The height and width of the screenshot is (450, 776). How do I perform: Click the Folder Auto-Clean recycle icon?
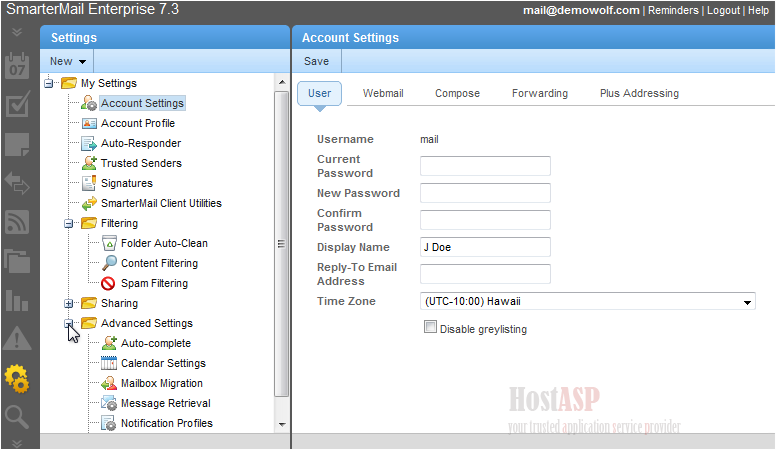[109, 243]
